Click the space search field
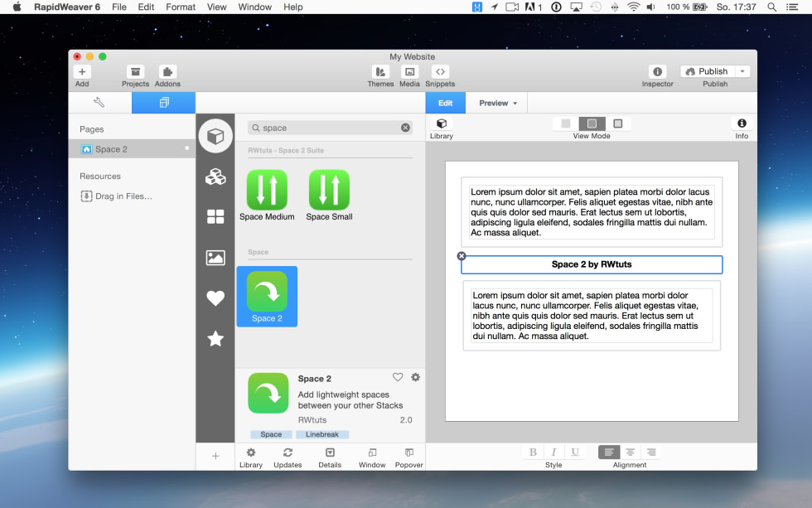Image resolution: width=812 pixels, height=508 pixels. (x=330, y=128)
